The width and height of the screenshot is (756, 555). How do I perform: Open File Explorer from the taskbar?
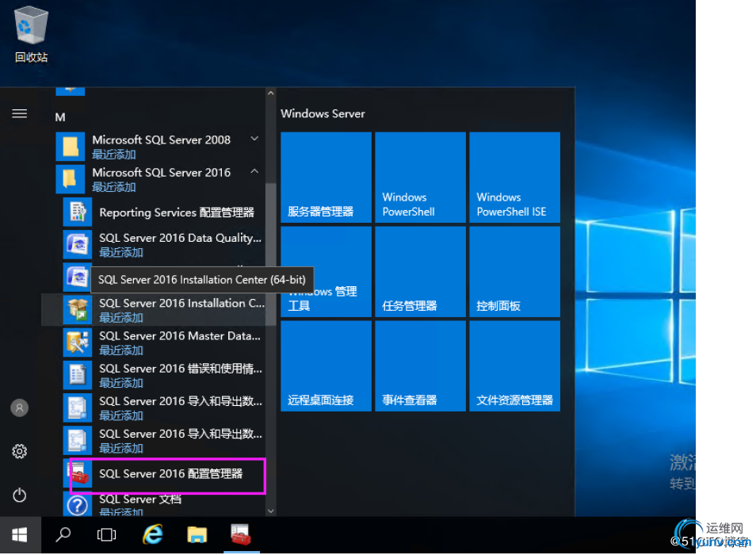tap(197, 534)
